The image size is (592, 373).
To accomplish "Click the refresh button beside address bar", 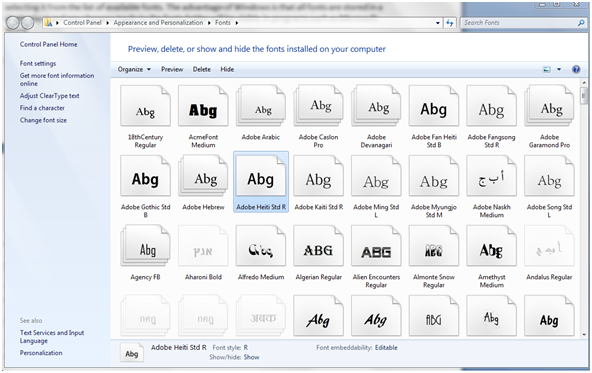I will coord(449,23).
